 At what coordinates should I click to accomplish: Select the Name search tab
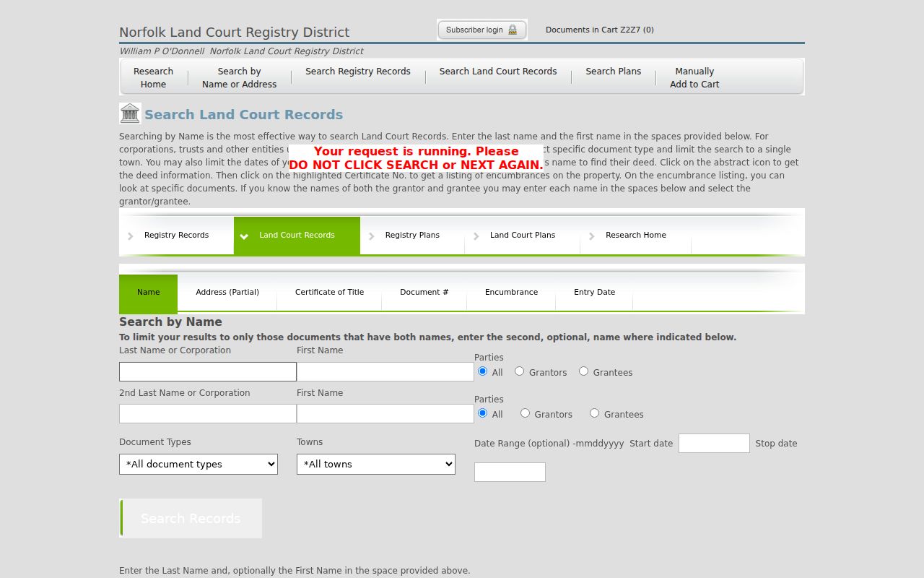pos(148,293)
